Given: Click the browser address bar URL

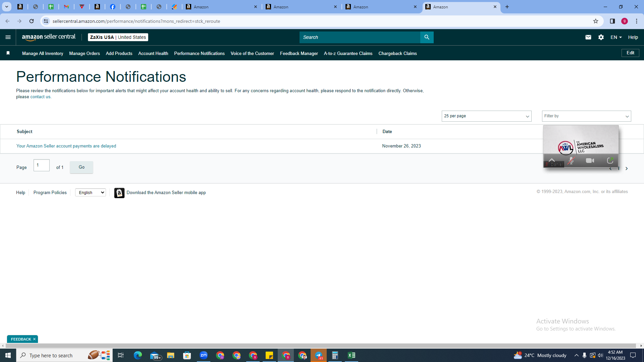Looking at the screenshot, I should click(136, 21).
